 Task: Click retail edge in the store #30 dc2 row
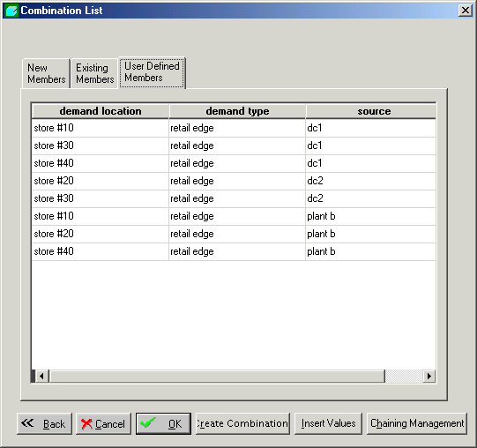click(237, 198)
